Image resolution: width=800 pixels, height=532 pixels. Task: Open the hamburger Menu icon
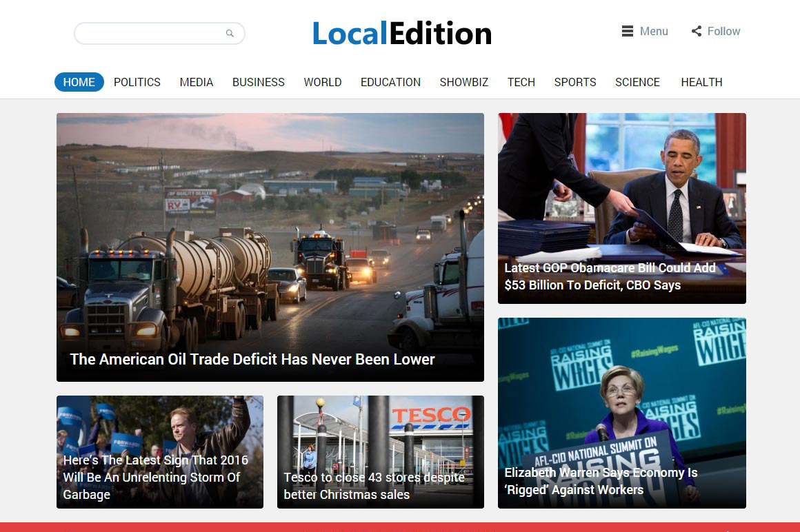point(628,31)
